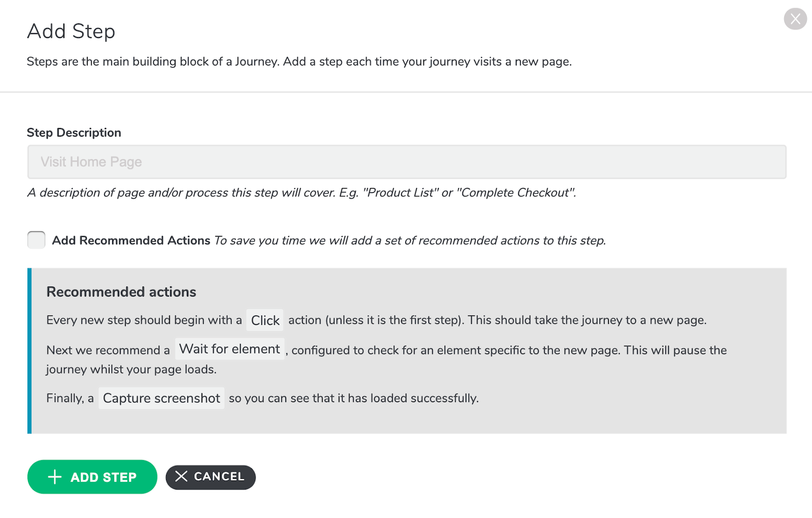
Task: Click the Recommended actions heading
Action: (121, 292)
